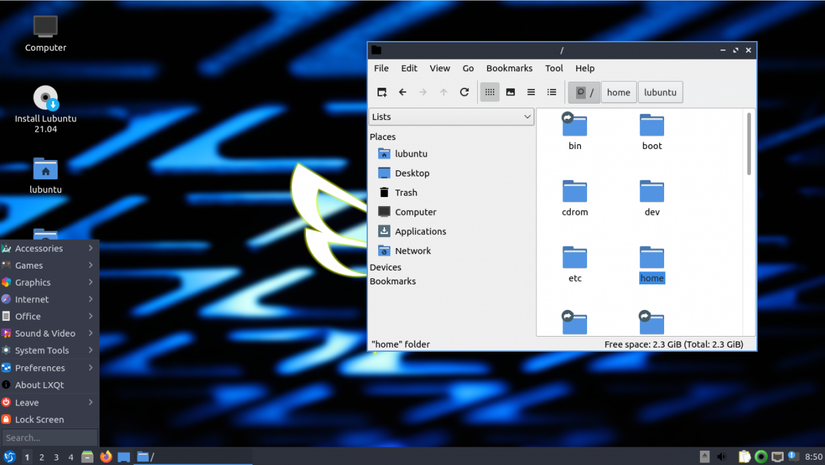Open the Lists side pane dropdown
The width and height of the screenshot is (825, 465).
click(451, 117)
